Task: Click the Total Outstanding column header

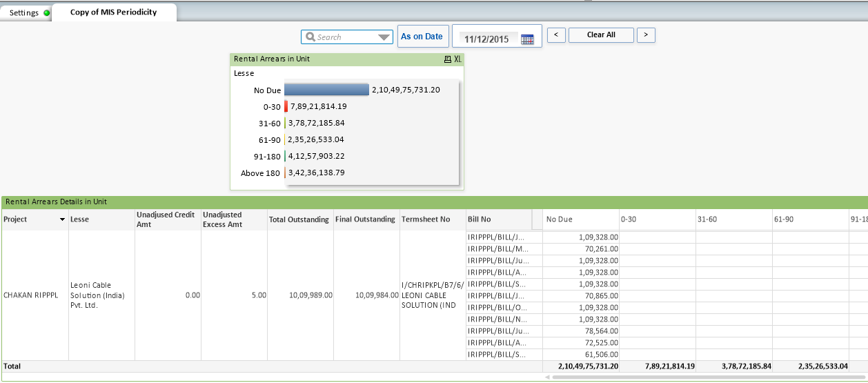Action: tap(299, 219)
